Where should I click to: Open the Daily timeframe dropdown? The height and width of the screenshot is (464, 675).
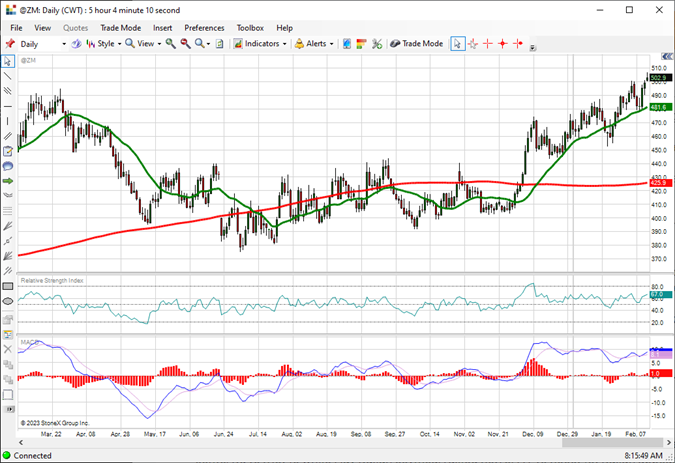[42, 44]
